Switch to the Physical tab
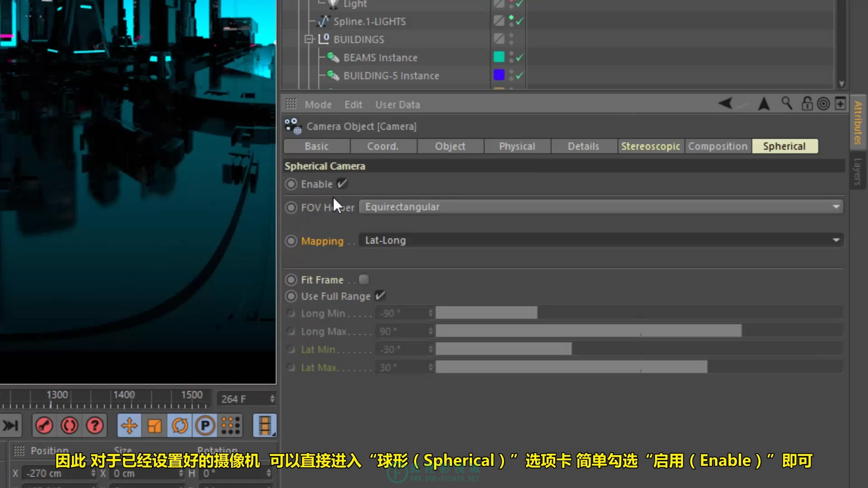 (x=517, y=146)
